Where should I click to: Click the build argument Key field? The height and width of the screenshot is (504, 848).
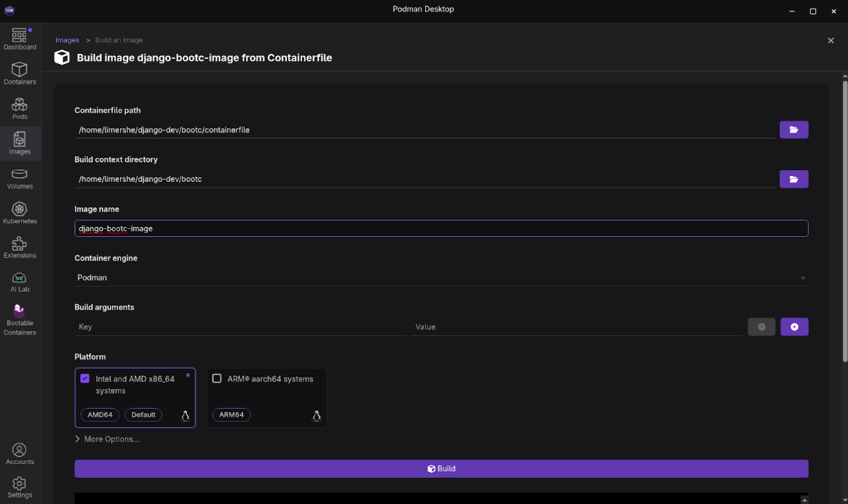pyautogui.click(x=239, y=327)
